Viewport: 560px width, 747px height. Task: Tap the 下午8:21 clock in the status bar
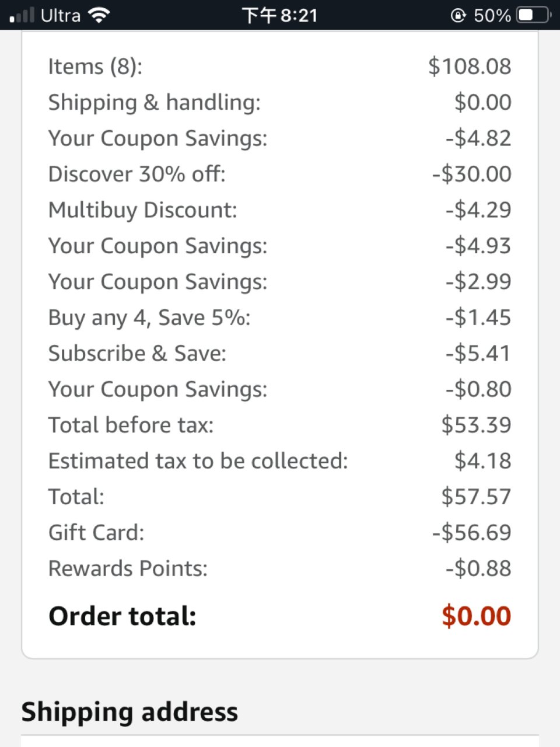[x=280, y=15]
